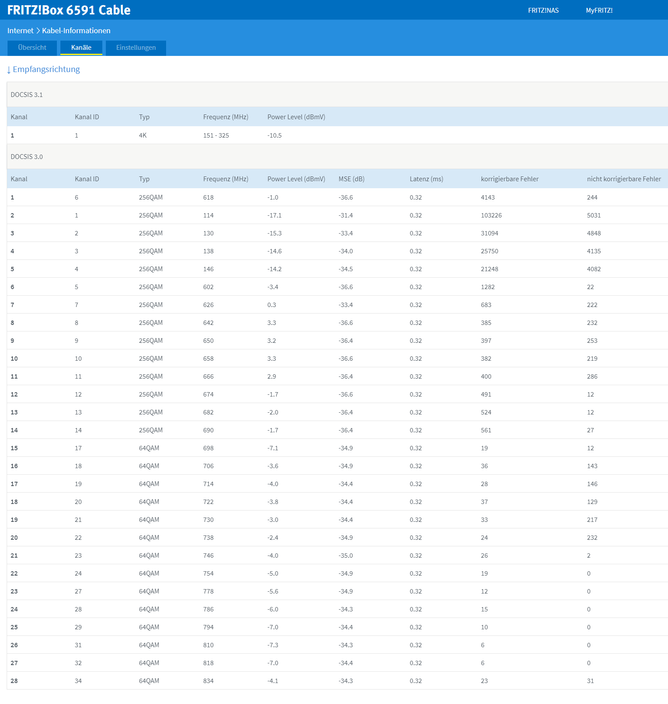Select frequency 690 cell
This screenshot has width=668, height=704.
[208, 430]
